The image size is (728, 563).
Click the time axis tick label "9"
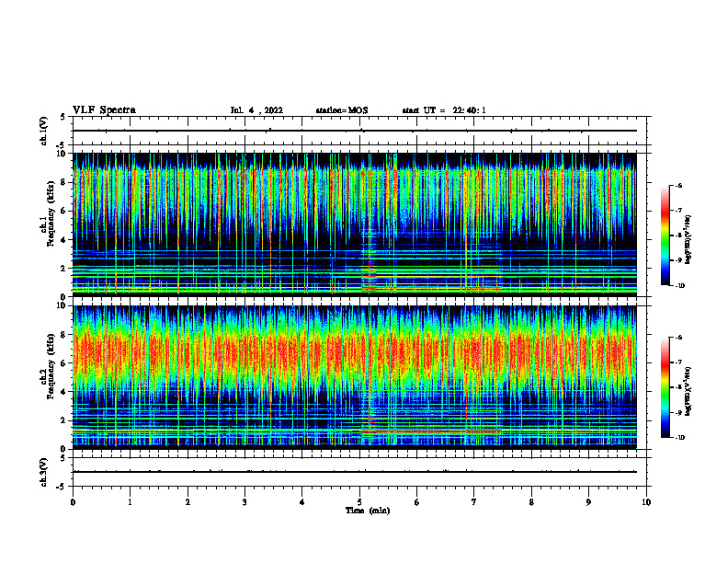coord(589,502)
